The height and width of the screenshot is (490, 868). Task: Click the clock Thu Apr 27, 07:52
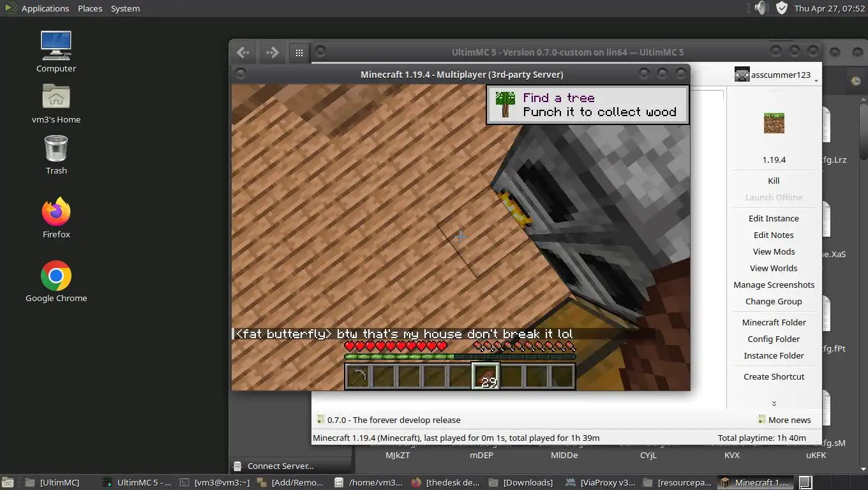(829, 8)
